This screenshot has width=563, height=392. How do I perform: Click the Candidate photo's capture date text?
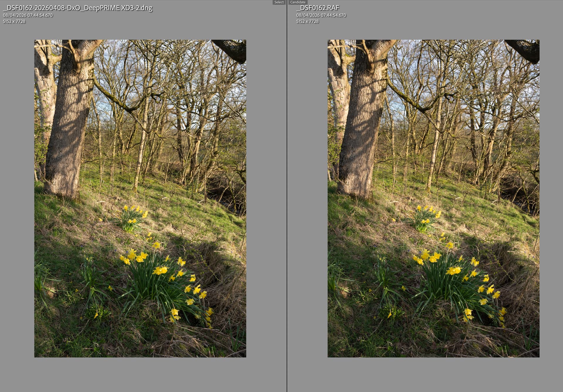pyautogui.click(x=321, y=15)
